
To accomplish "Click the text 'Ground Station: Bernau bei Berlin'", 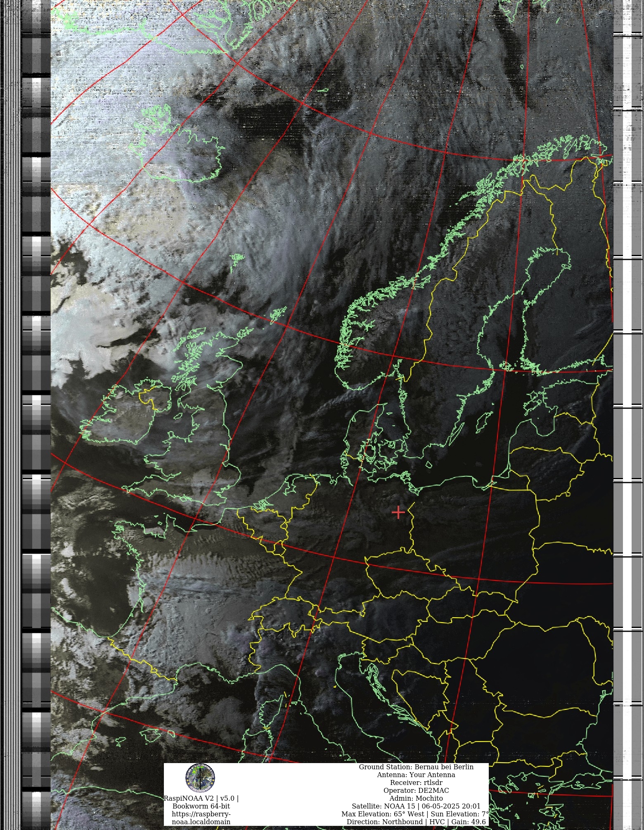I will pyautogui.click(x=416, y=767).
